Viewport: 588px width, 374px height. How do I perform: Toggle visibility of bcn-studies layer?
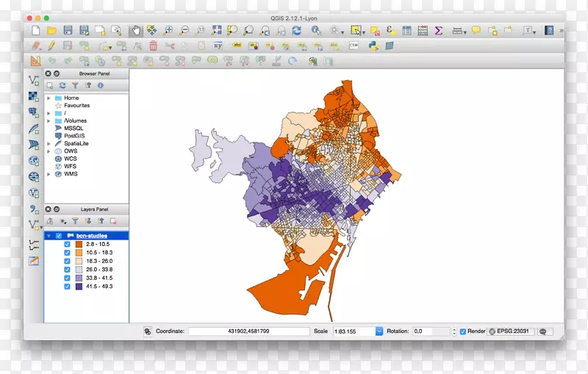click(59, 236)
